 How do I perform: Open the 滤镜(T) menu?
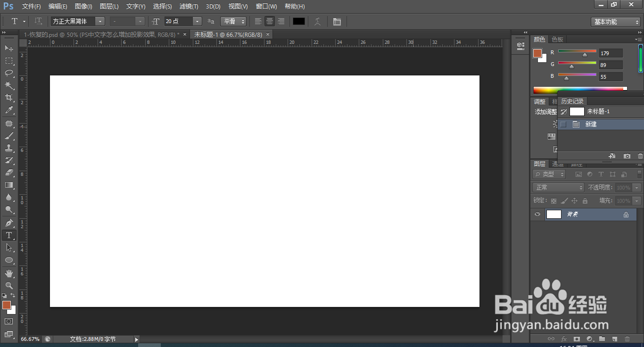189,7
